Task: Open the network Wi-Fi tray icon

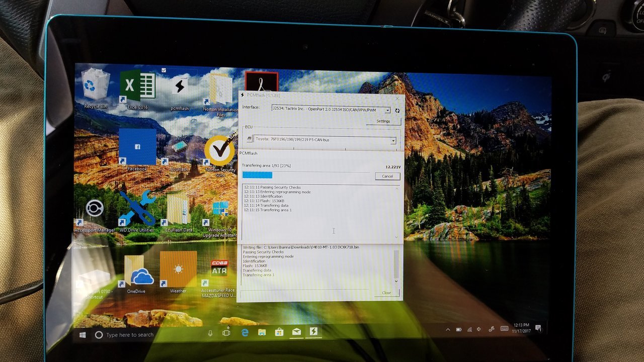Action: click(470, 330)
